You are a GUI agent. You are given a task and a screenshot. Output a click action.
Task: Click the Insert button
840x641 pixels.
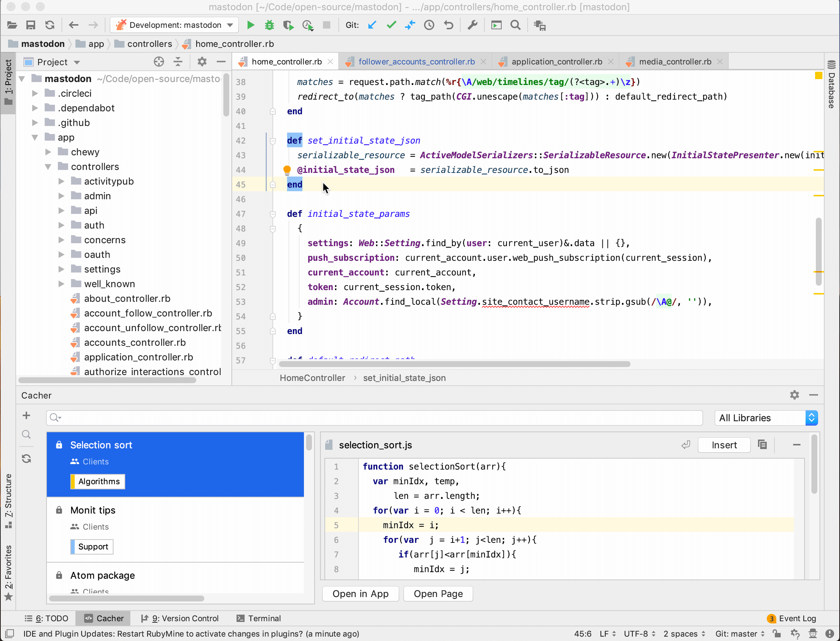pyautogui.click(x=724, y=445)
